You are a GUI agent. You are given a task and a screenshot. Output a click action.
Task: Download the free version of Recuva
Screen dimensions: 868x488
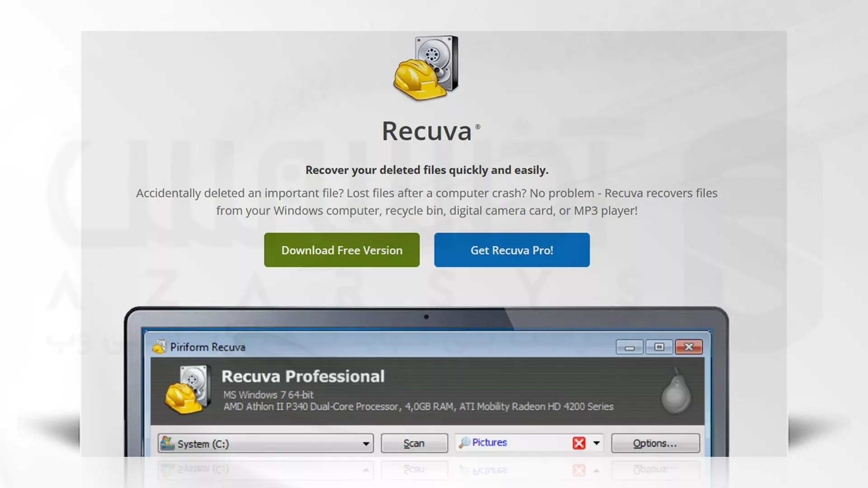342,250
